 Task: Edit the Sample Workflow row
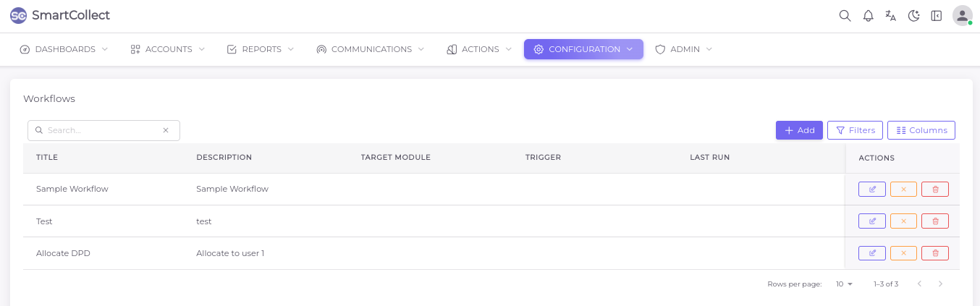[x=871, y=190]
